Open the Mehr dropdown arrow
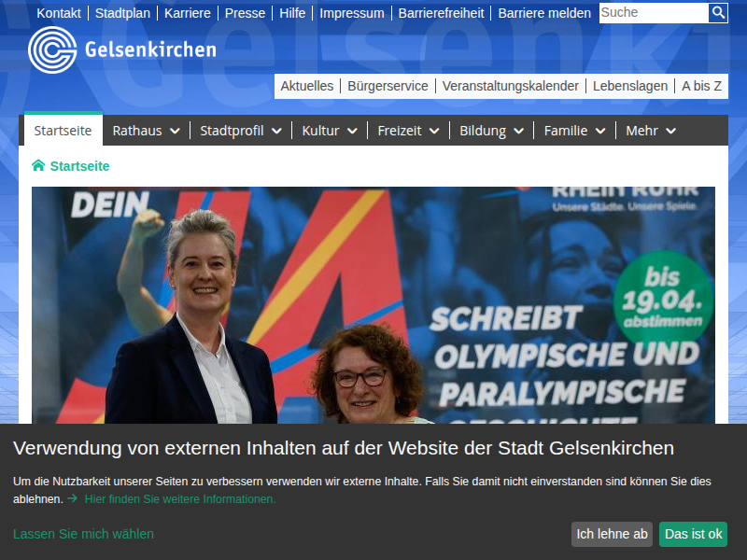Image resolution: width=747 pixels, height=560 pixels. click(x=670, y=131)
